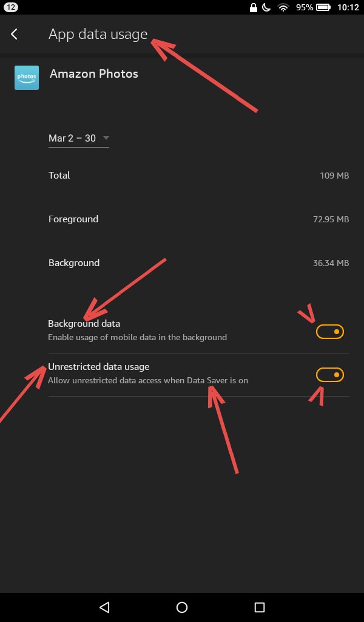Toggle the Unrestricted data usage switch
Image resolution: width=364 pixels, height=622 pixels.
pos(330,375)
